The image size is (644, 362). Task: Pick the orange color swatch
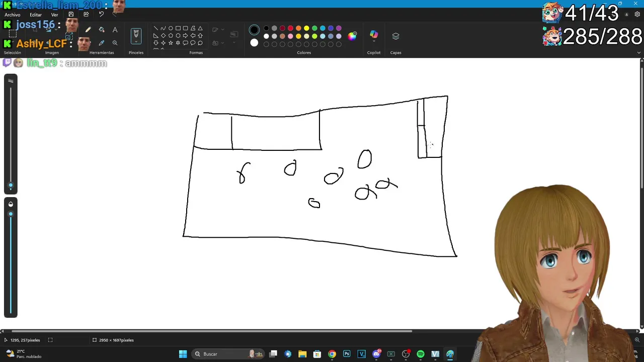(x=298, y=28)
